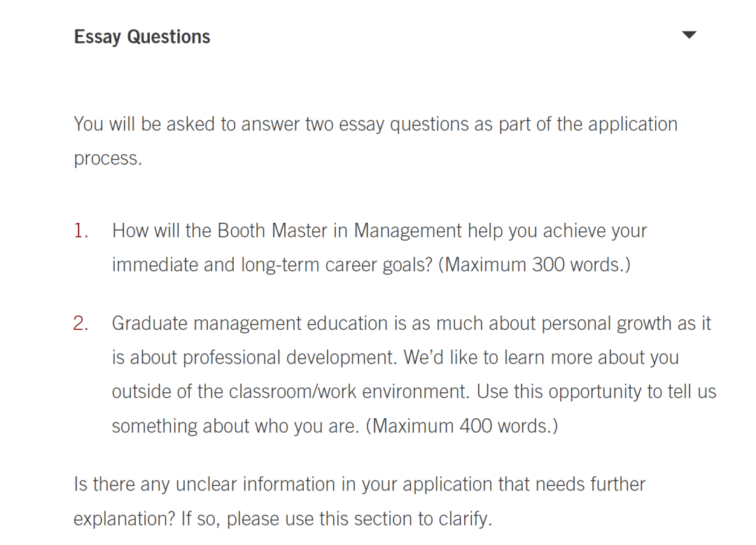The width and height of the screenshot is (756, 545).
Task: Click the 'is about professional development' line
Action: pos(395,357)
